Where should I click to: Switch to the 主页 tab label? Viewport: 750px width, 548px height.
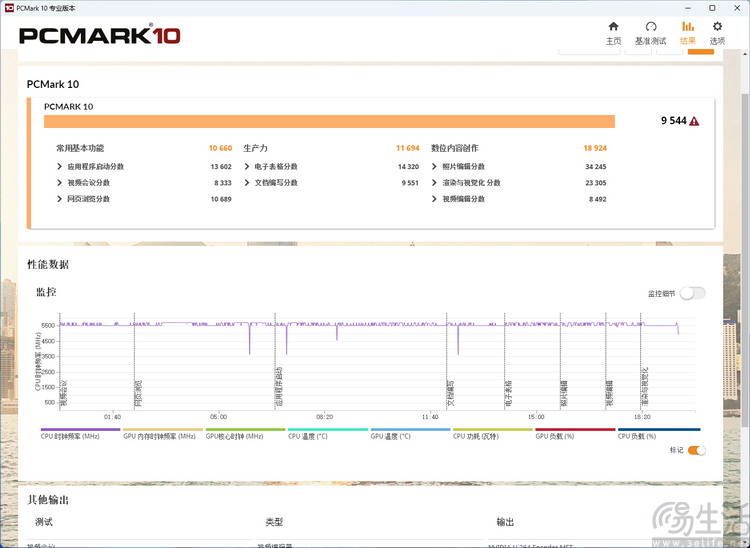tap(613, 41)
